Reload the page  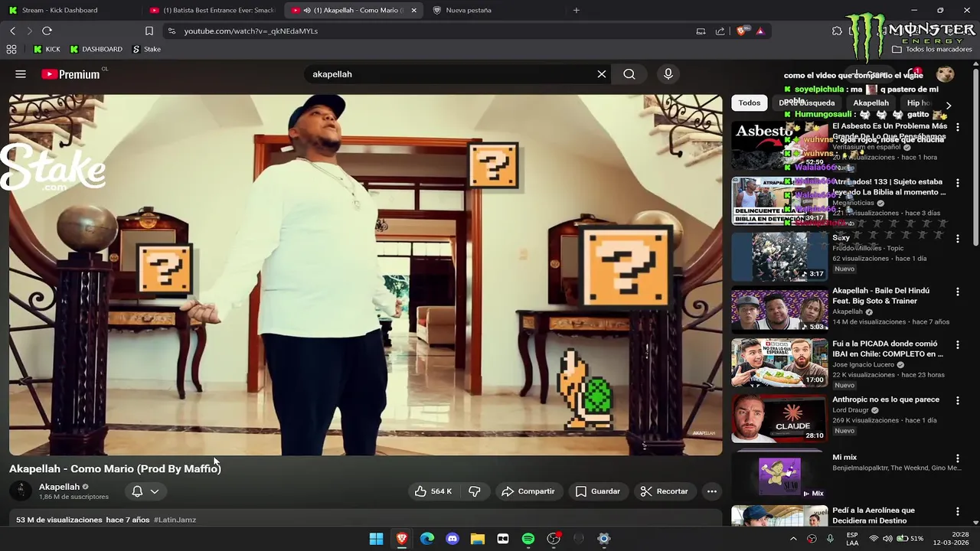coord(47,31)
